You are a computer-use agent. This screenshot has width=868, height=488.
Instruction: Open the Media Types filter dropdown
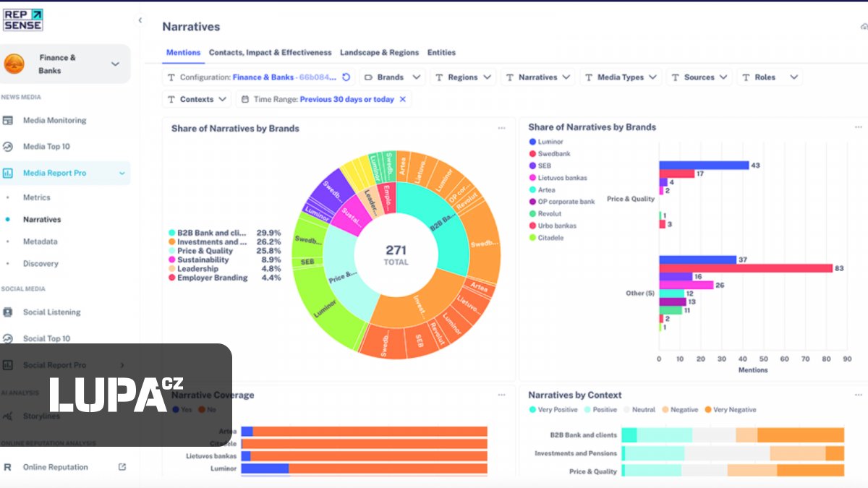[620, 77]
